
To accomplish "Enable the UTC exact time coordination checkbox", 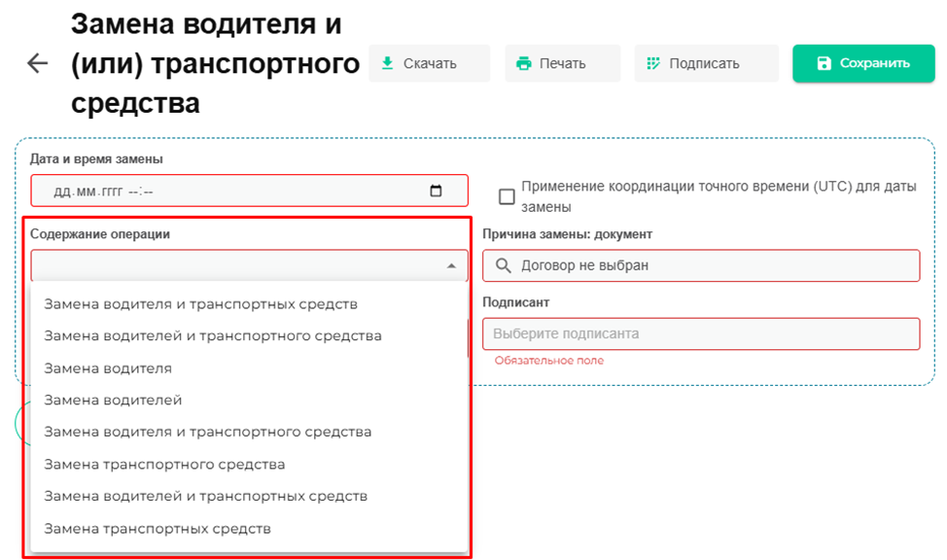I will tap(507, 196).
